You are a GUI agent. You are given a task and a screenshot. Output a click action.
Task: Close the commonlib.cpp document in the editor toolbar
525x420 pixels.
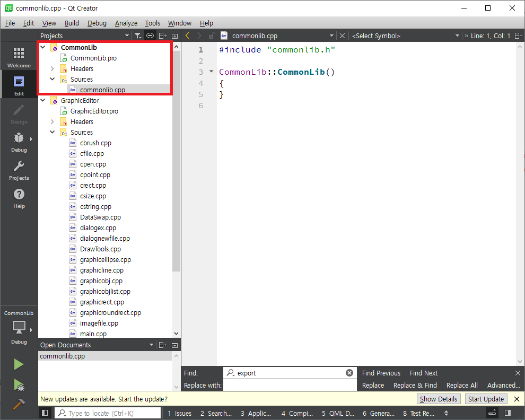342,36
